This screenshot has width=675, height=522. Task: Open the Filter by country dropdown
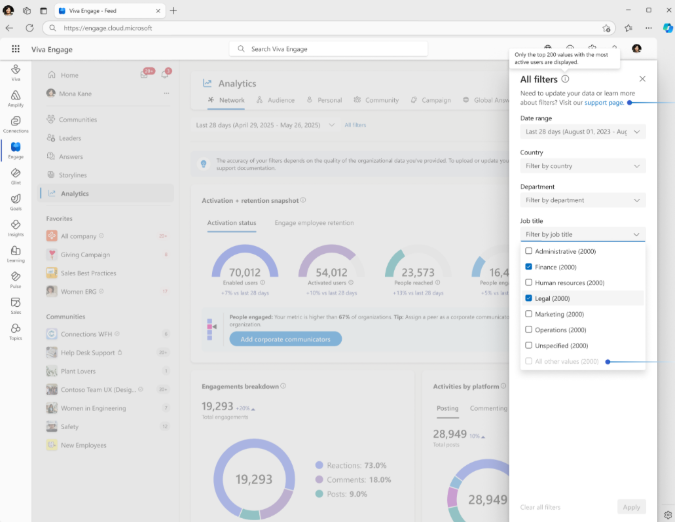pos(583,166)
